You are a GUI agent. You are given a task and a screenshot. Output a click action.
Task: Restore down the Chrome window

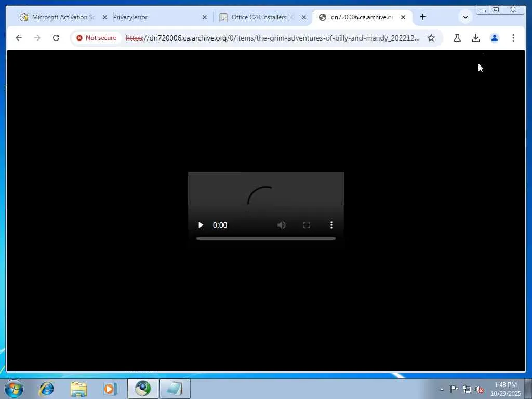click(496, 10)
